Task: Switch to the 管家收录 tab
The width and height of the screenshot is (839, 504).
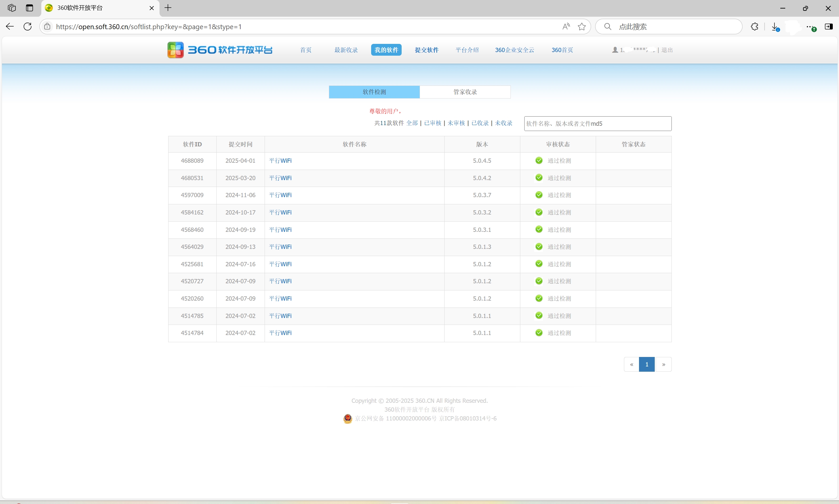Action: click(465, 92)
